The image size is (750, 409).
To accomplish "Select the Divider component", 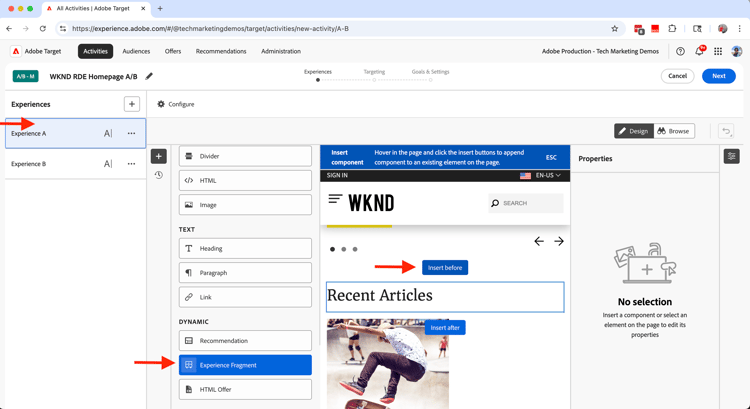I will (245, 156).
